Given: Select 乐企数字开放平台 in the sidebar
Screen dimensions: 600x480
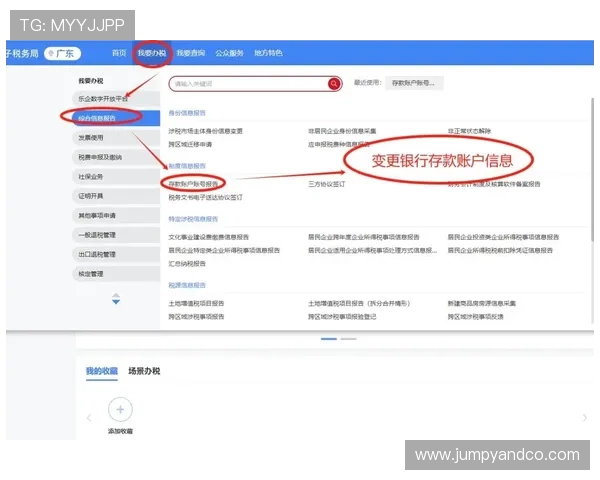Looking at the screenshot, I should (116, 99).
